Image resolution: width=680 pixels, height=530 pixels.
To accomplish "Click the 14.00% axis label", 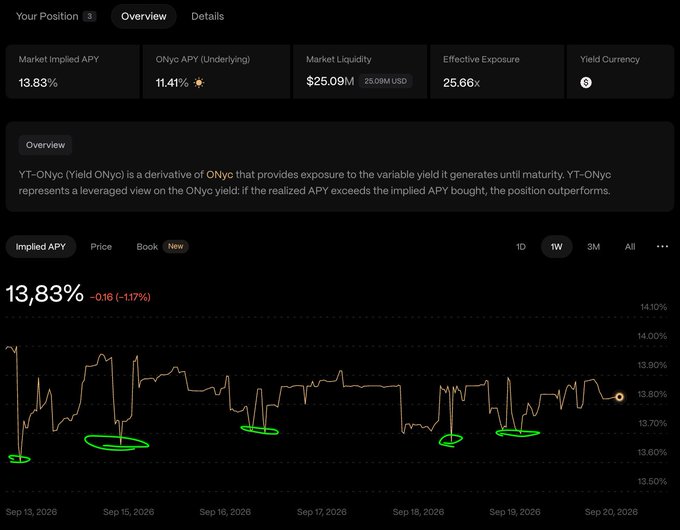I will pos(652,336).
